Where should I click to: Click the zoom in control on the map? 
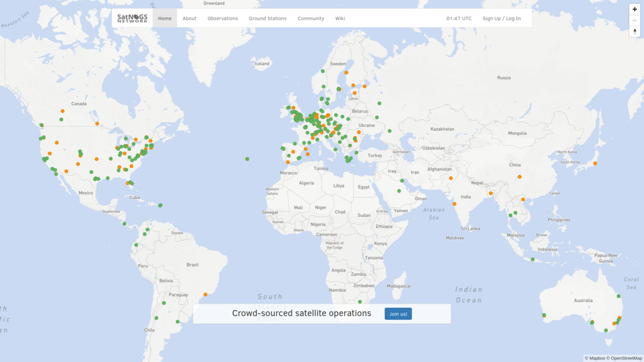point(634,9)
